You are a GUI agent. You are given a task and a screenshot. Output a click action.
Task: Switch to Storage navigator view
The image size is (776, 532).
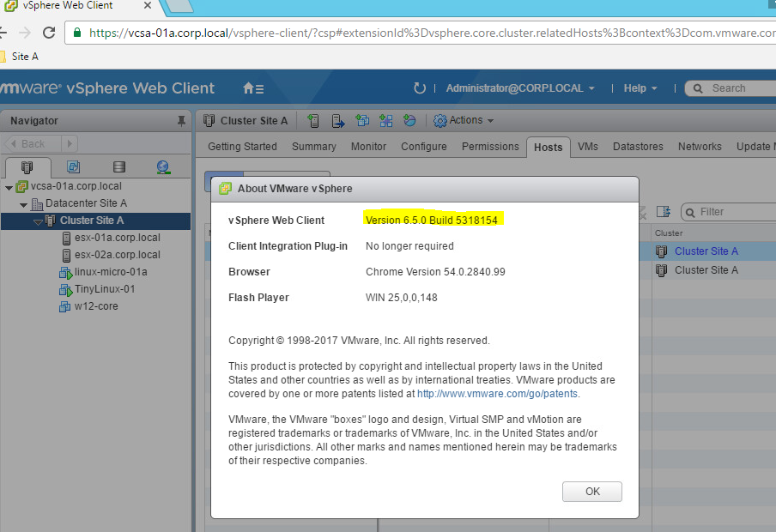click(118, 166)
